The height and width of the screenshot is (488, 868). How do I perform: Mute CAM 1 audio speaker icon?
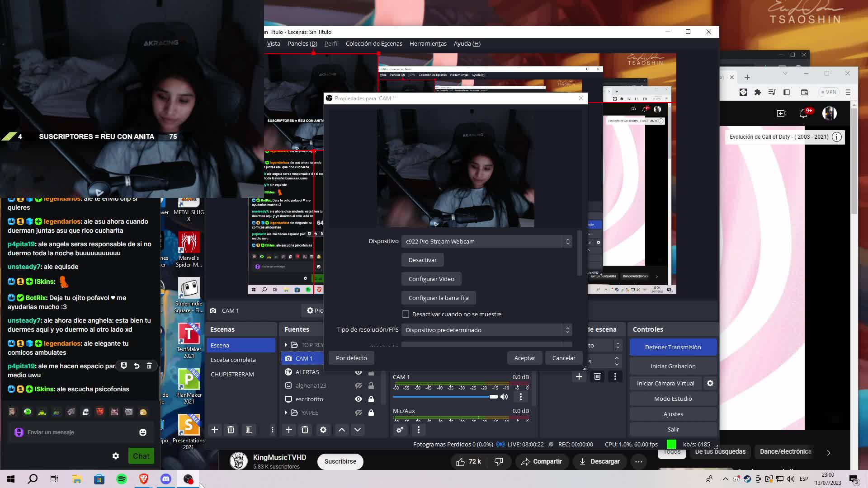[x=504, y=397]
